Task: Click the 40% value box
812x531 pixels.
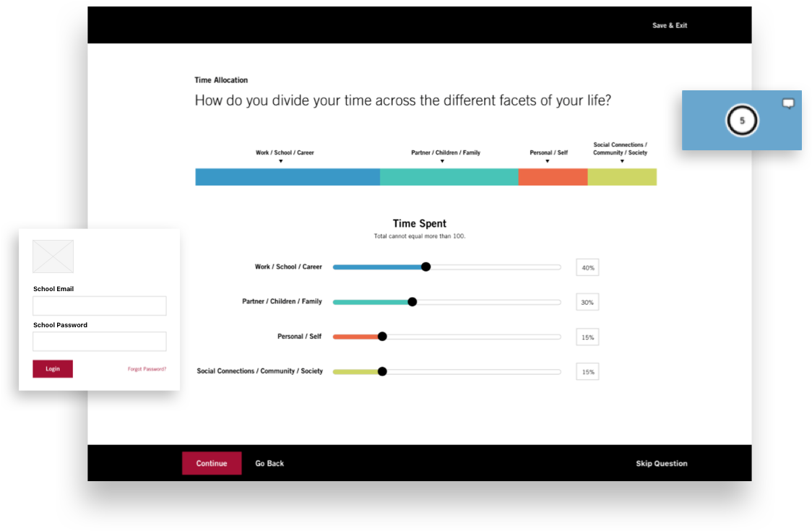Action: point(587,267)
